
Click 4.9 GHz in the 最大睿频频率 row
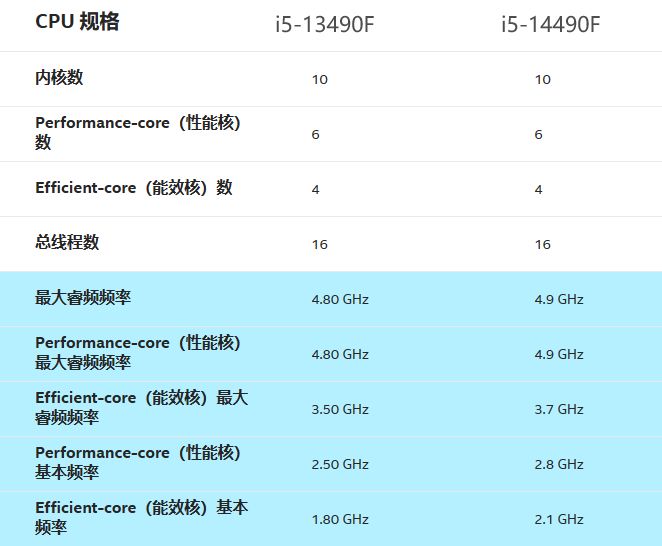(x=559, y=299)
